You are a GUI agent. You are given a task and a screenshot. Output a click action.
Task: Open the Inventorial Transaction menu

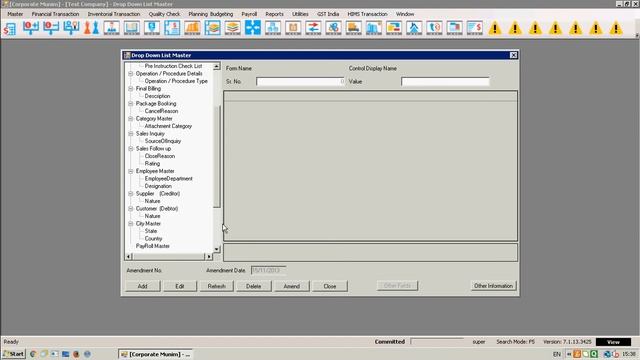114,14
